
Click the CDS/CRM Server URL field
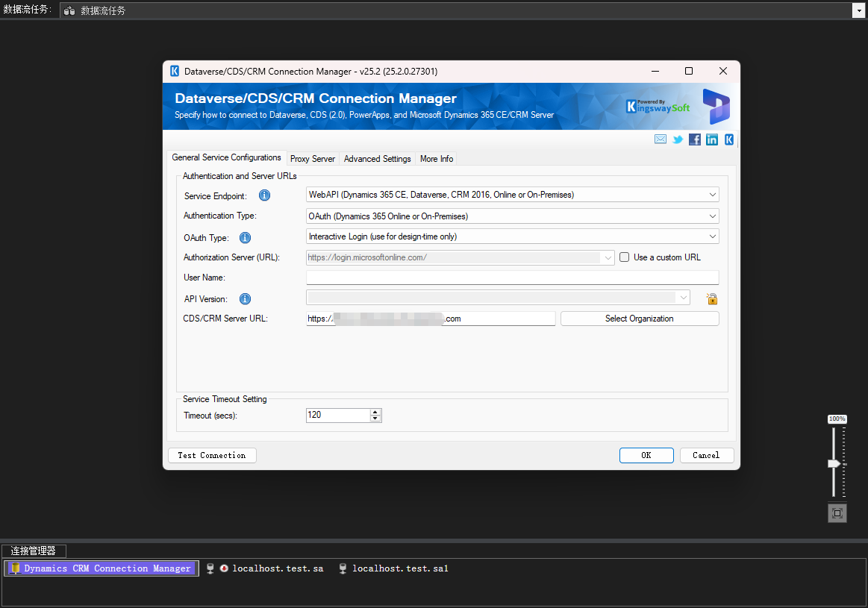click(x=431, y=319)
